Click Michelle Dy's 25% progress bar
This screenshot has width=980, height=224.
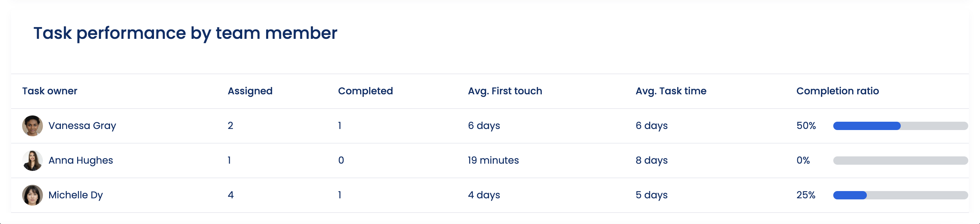pyautogui.click(x=900, y=195)
